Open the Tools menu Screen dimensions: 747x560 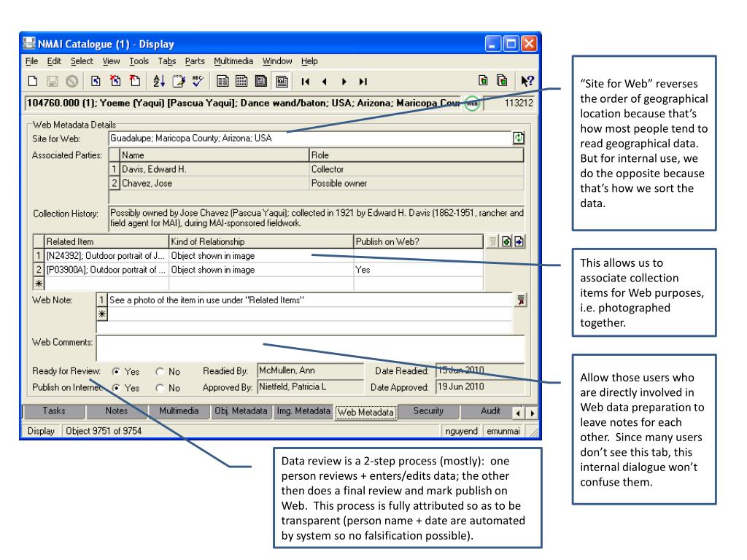pos(139,61)
